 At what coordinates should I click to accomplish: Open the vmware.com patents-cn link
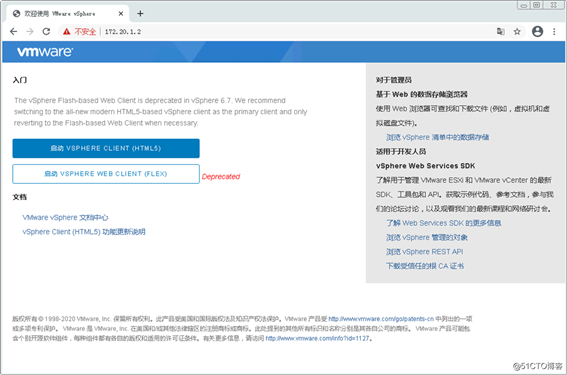381,319
